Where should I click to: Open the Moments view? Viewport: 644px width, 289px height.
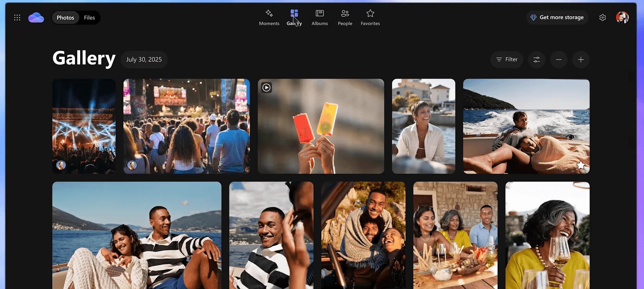(269, 18)
